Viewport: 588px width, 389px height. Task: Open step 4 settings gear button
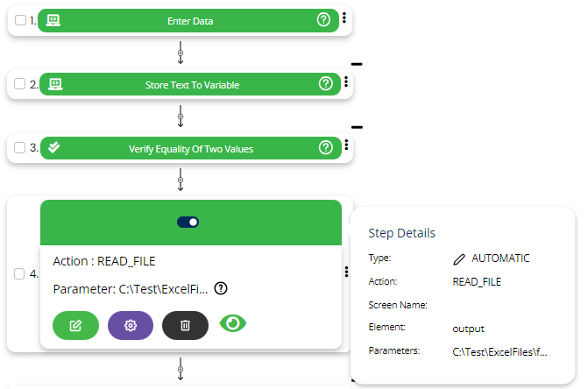130,325
